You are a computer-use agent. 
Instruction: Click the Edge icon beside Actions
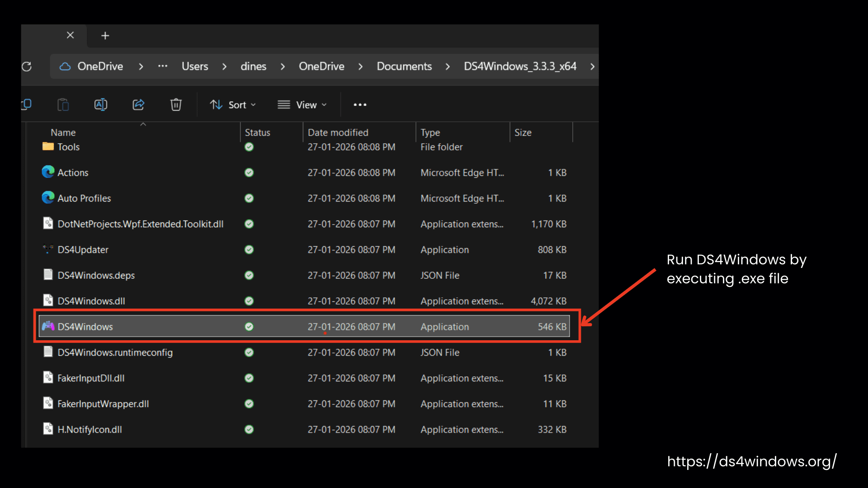(x=48, y=172)
